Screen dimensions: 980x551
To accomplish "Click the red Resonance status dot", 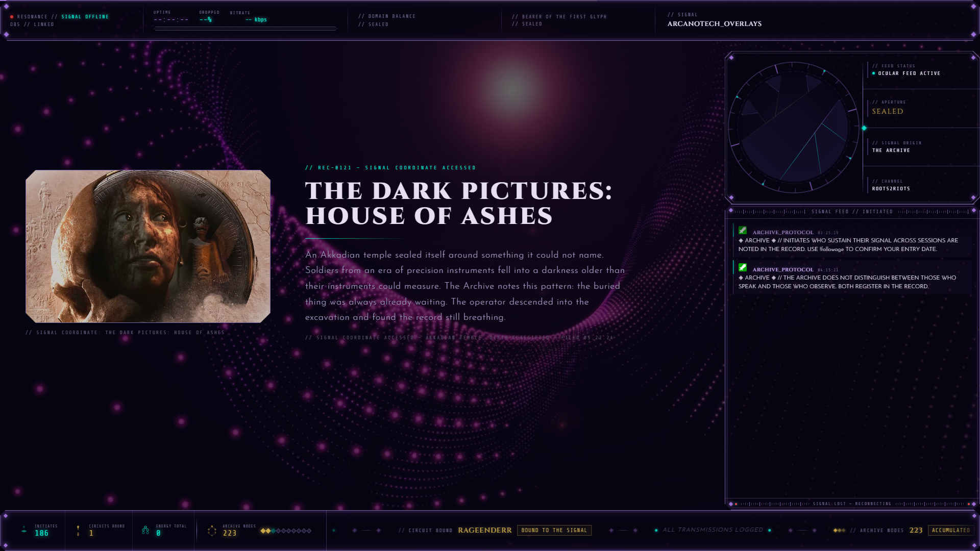I will click(x=12, y=16).
